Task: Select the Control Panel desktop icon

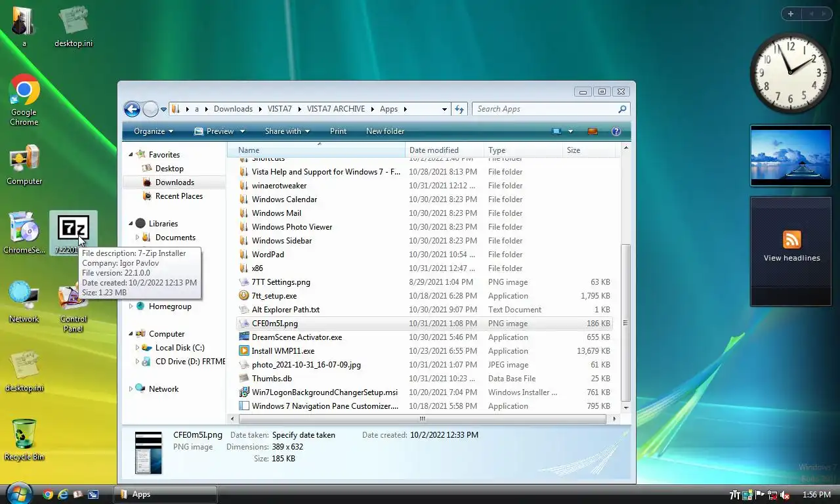Action: pyautogui.click(x=73, y=307)
